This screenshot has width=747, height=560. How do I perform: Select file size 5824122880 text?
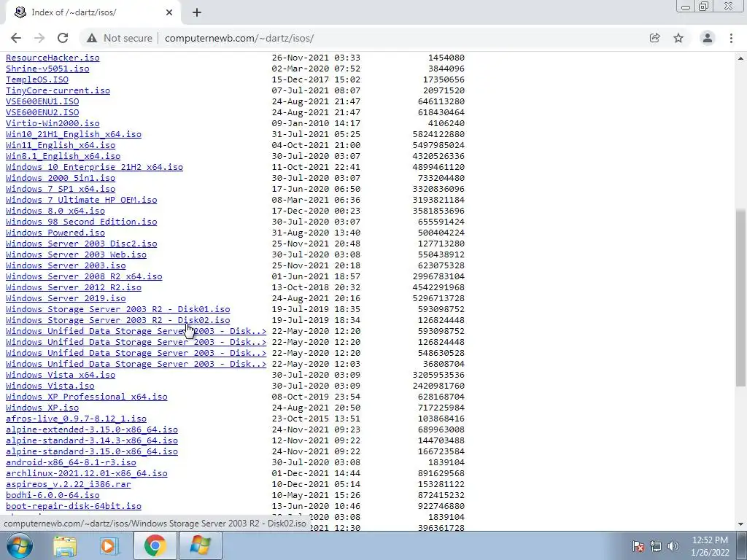438,134
